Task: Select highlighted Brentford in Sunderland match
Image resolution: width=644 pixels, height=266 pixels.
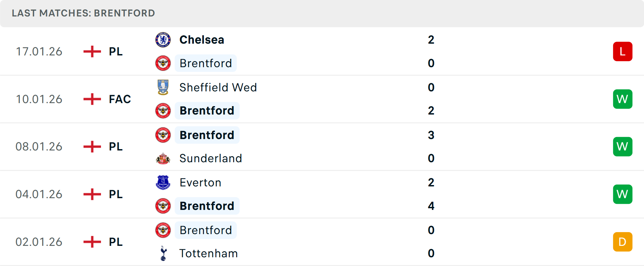Action: coord(207,135)
